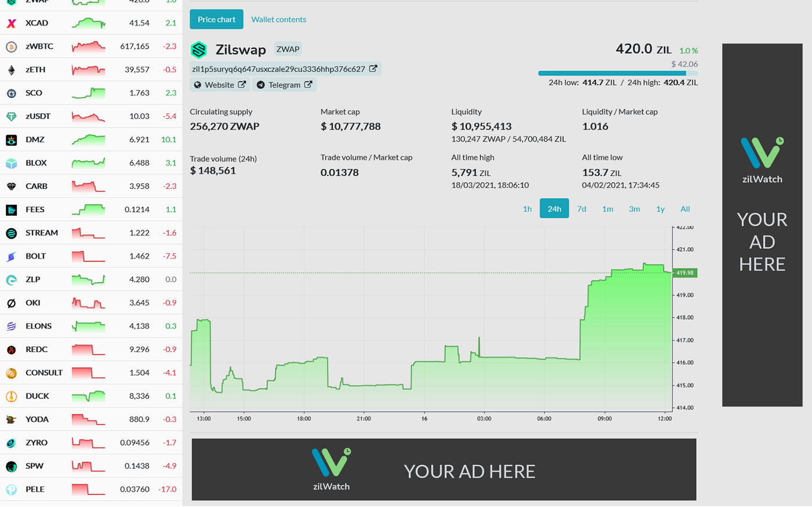812x507 pixels.
Task: Click the ELONS token icon
Action: (x=11, y=326)
